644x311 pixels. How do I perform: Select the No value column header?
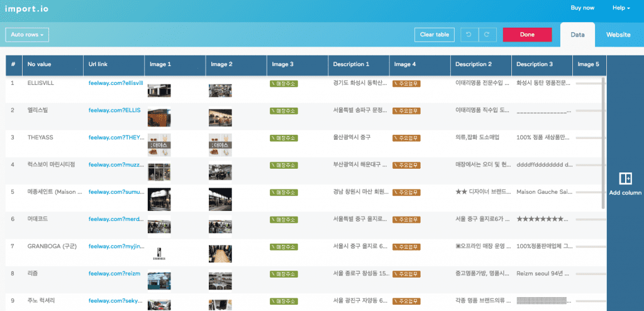click(53, 65)
